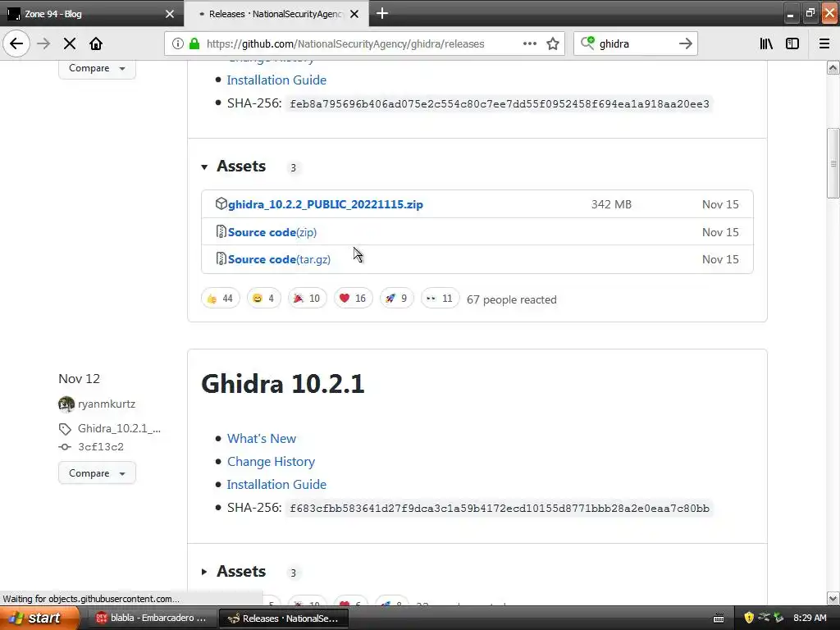This screenshot has width=840, height=630.
Task: Switch to Zone 94 - Blog tab
Action: [x=92, y=14]
